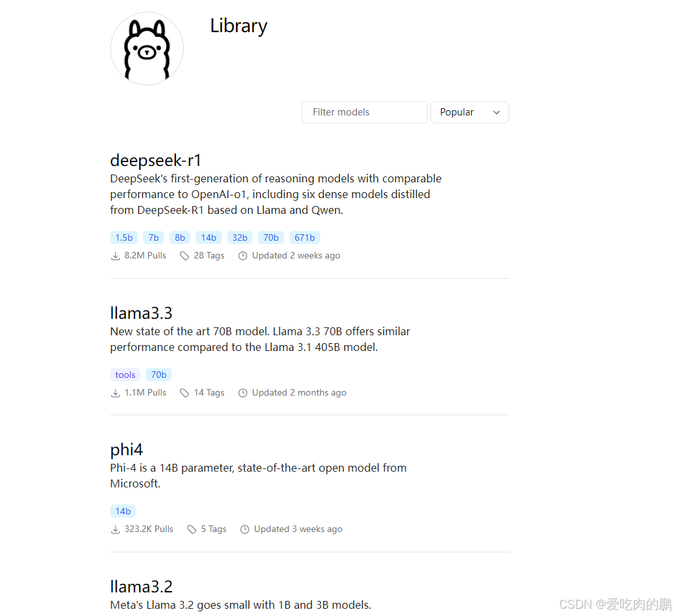Click the 8.2M Pulls text
674x616 pixels.
pyautogui.click(x=145, y=256)
